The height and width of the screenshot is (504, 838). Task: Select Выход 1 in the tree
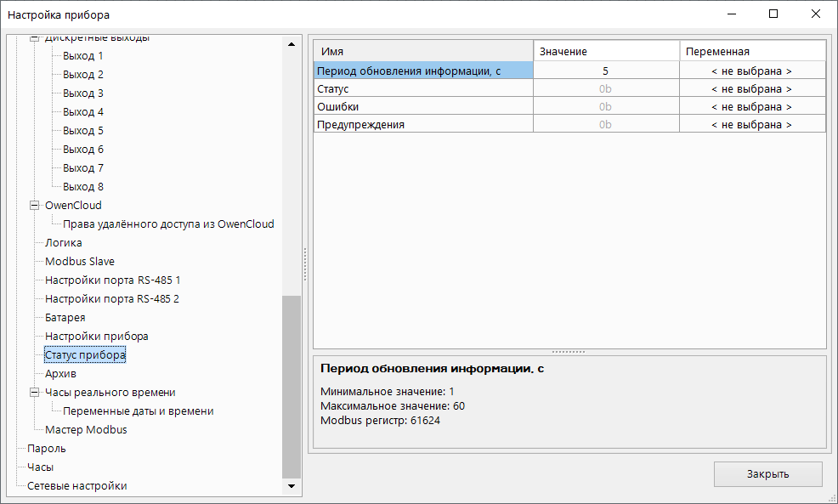tap(82, 56)
